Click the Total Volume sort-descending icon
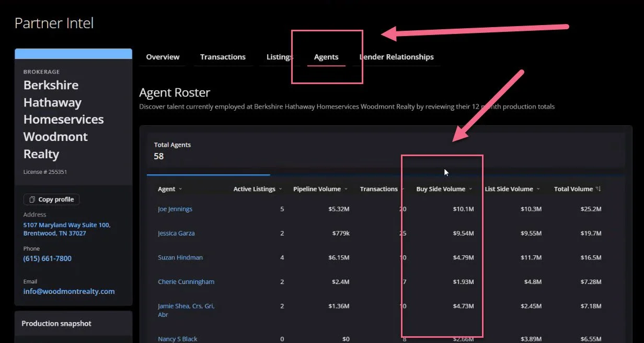Screen dimensions: 644x343 [x=598, y=189]
